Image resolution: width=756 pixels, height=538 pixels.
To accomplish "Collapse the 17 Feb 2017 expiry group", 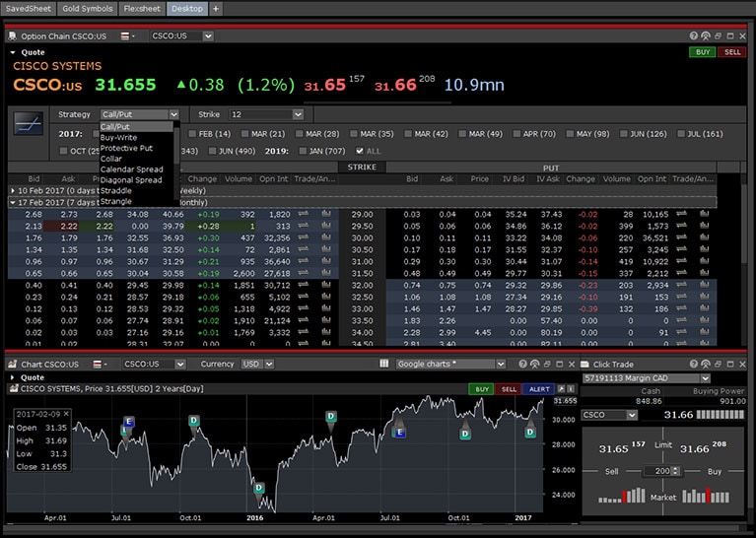I will (13, 201).
